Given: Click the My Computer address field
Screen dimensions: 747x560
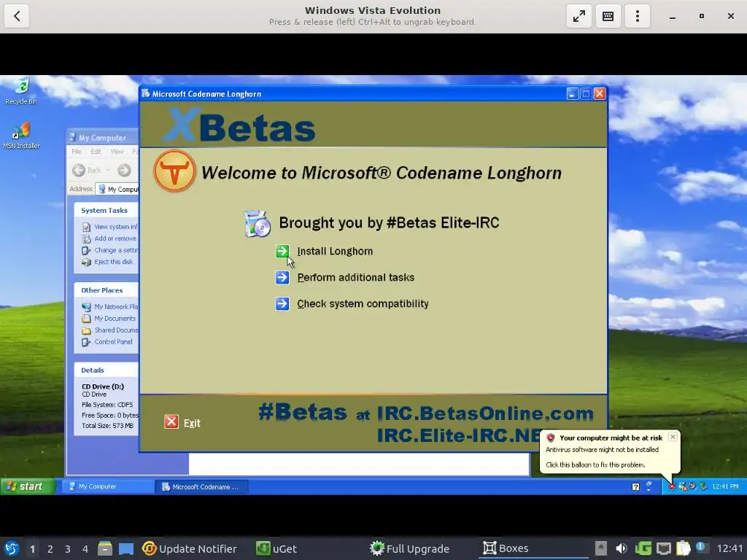Looking at the screenshot, I should pos(117,189).
